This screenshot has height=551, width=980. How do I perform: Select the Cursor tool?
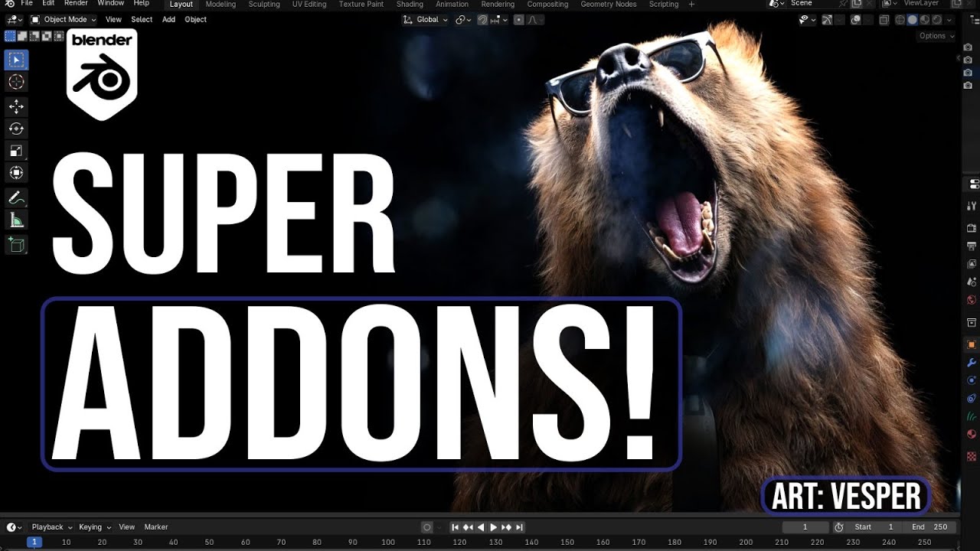coord(16,82)
